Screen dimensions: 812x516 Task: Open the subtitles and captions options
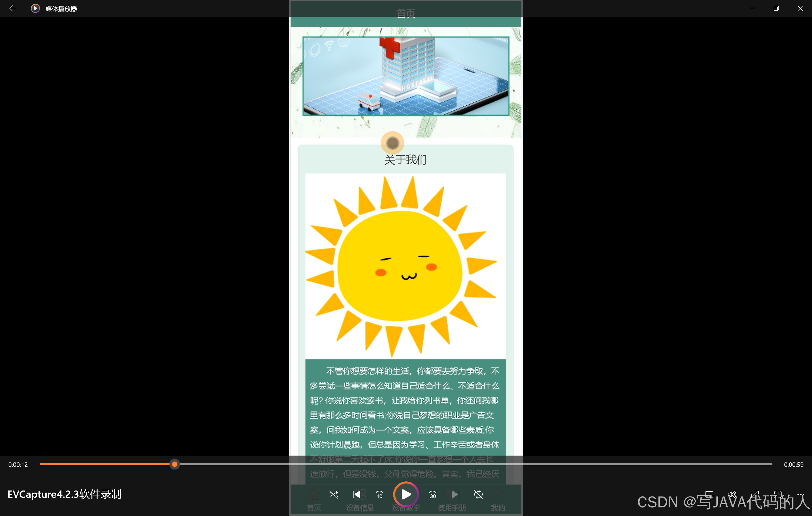point(709,494)
